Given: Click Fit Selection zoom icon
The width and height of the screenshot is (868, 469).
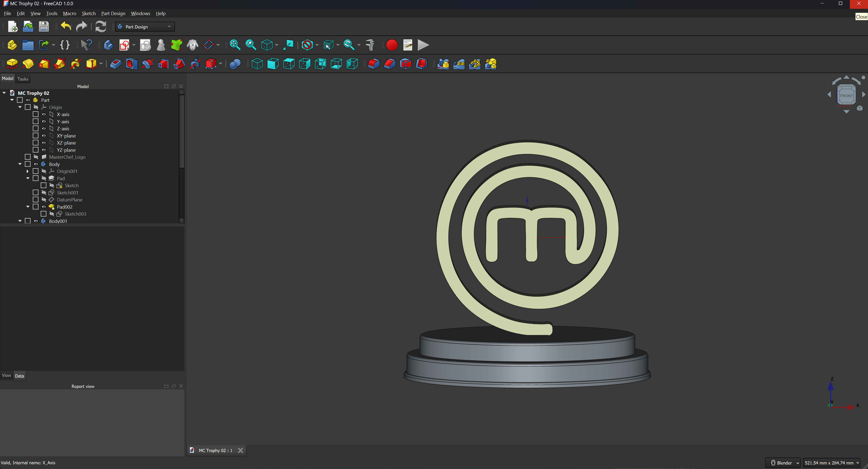Looking at the screenshot, I should 251,45.
